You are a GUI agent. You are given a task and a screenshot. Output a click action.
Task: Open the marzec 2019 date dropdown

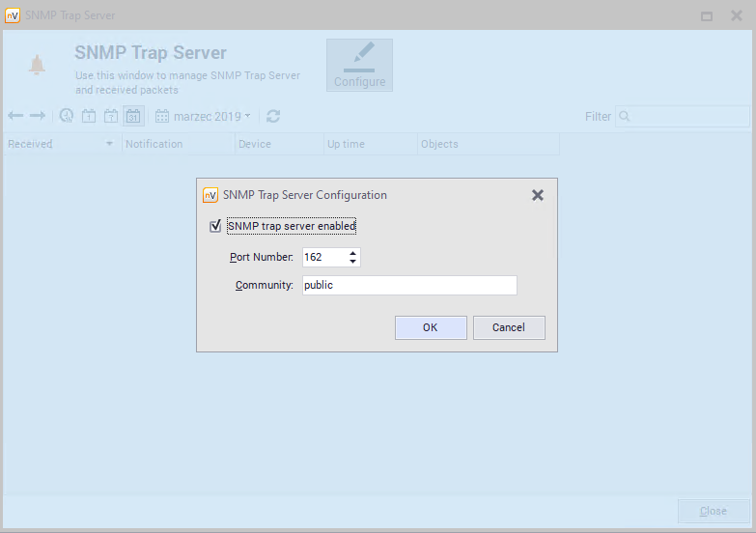[203, 116]
